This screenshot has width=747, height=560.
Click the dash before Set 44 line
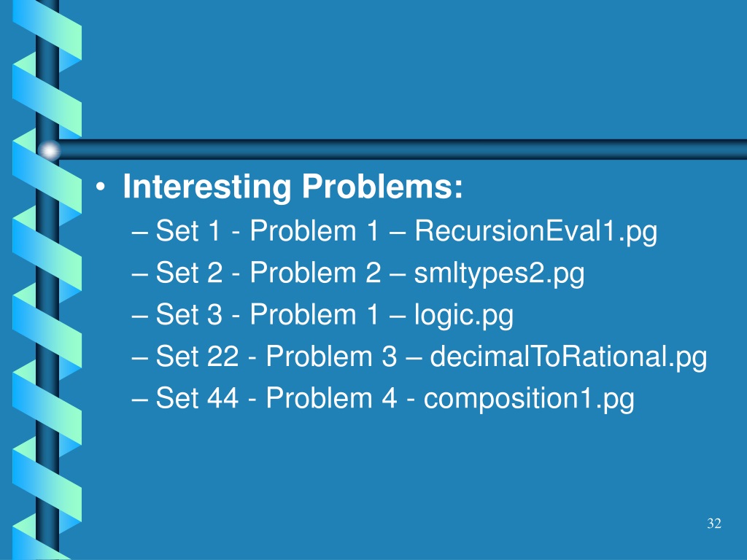click(139, 400)
